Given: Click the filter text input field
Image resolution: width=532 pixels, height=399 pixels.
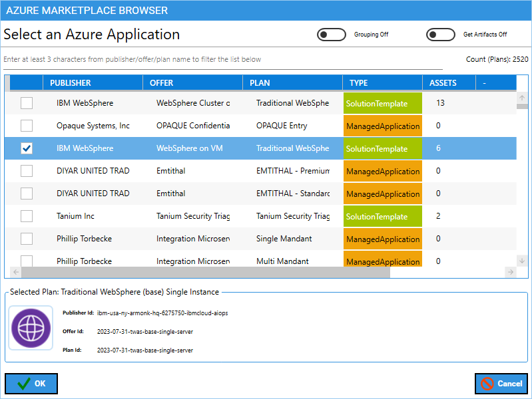Looking at the screenshot, I should click(x=222, y=60).
